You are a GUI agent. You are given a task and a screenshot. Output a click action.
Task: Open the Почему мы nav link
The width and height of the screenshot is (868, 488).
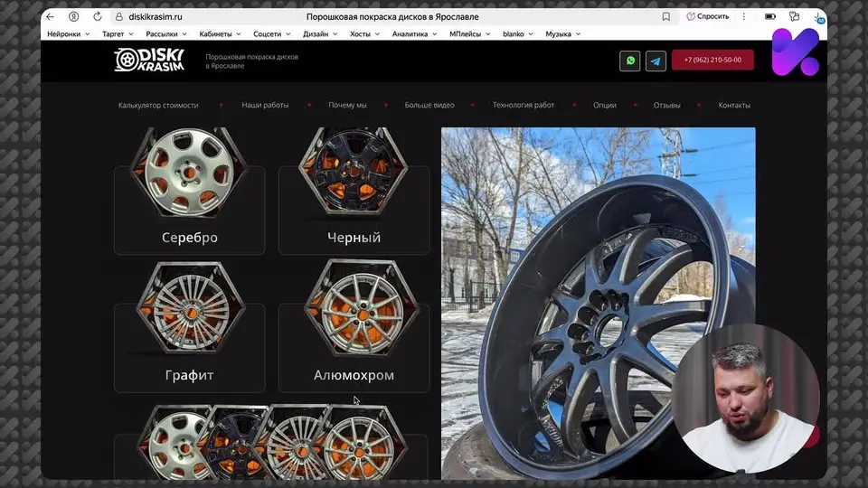pyautogui.click(x=347, y=105)
